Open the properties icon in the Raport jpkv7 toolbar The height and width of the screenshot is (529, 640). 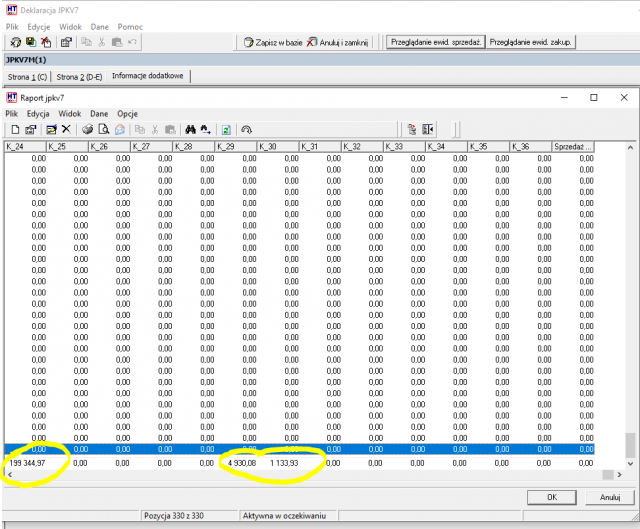coord(31,130)
